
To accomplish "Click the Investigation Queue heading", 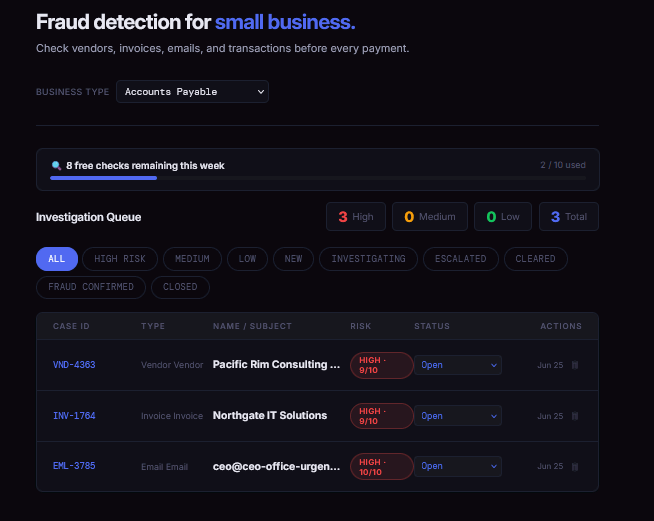I will click(88, 217).
